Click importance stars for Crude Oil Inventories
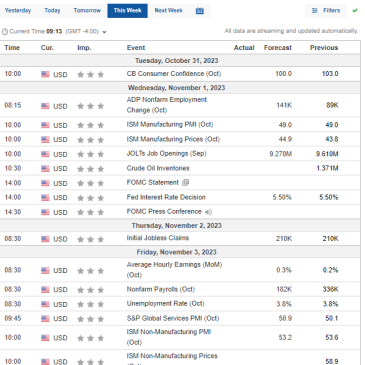The width and height of the screenshot is (365, 365). (90, 169)
